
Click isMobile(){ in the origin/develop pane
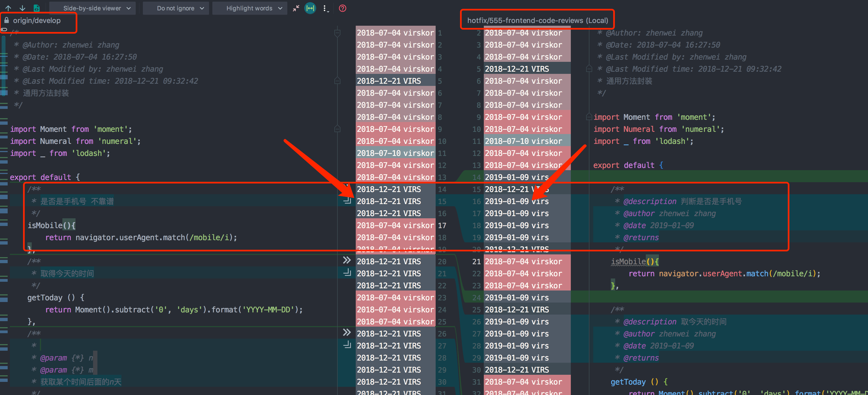pyautogui.click(x=51, y=225)
